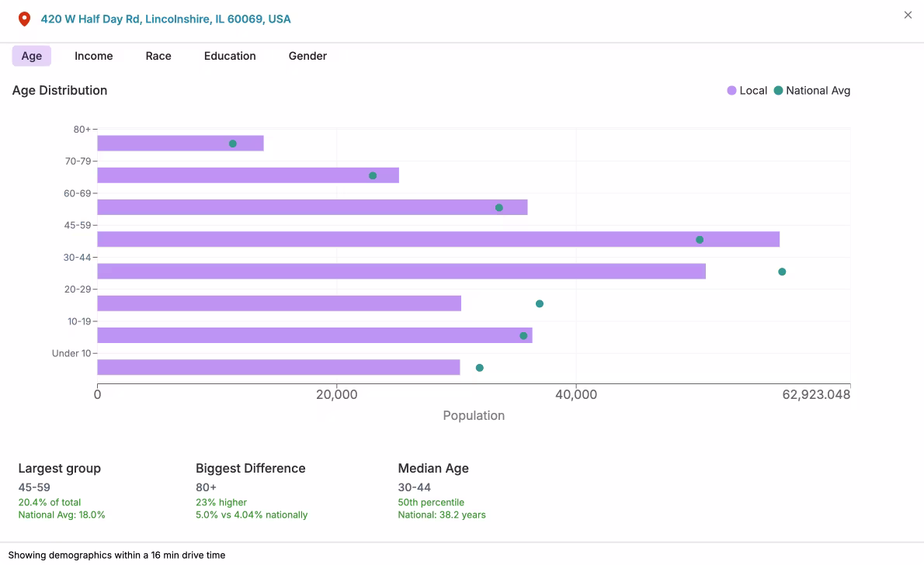This screenshot has width=924, height=565.
Task: Select the Age tab
Action: click(31, 56)
